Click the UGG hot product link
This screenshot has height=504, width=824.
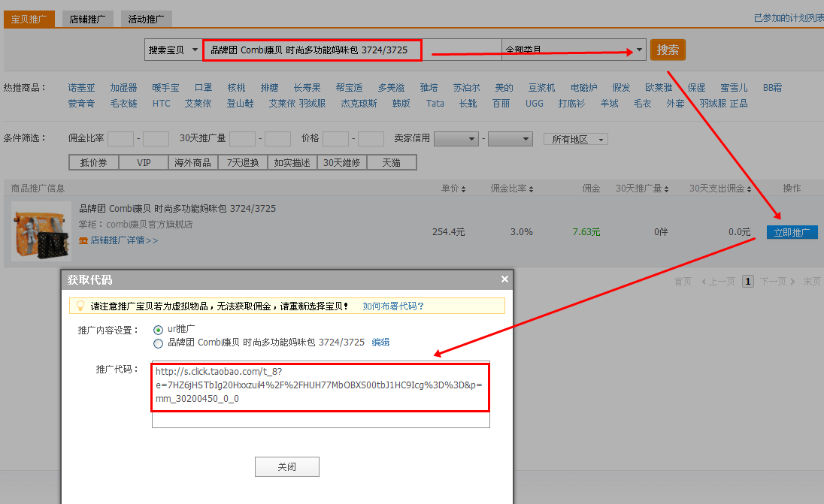[535, 104]
